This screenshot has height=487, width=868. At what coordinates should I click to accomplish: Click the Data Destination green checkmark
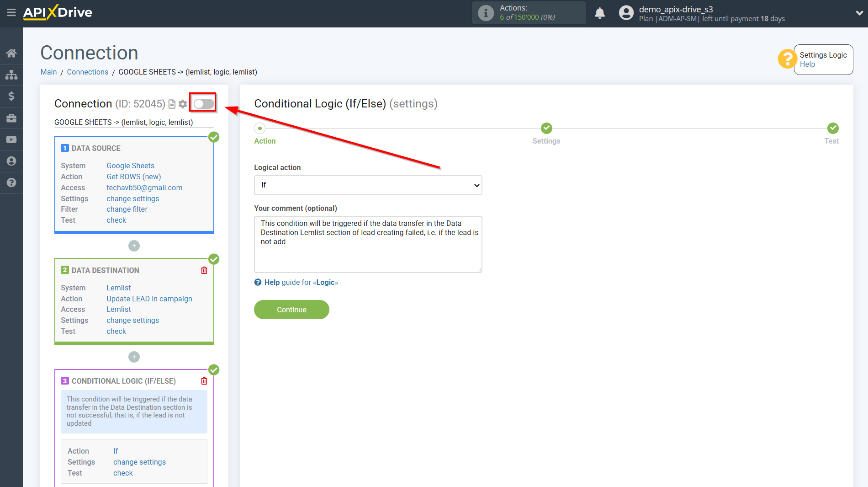click(x=214, y=259)
